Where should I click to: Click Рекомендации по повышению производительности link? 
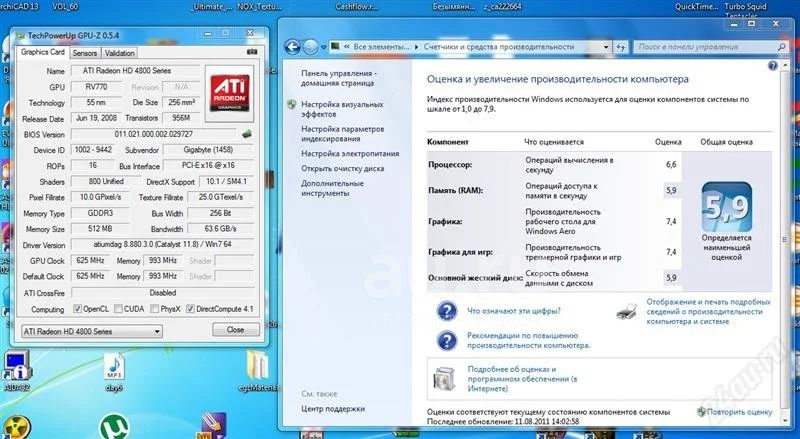pyautogui.click(x=529, y=340)
